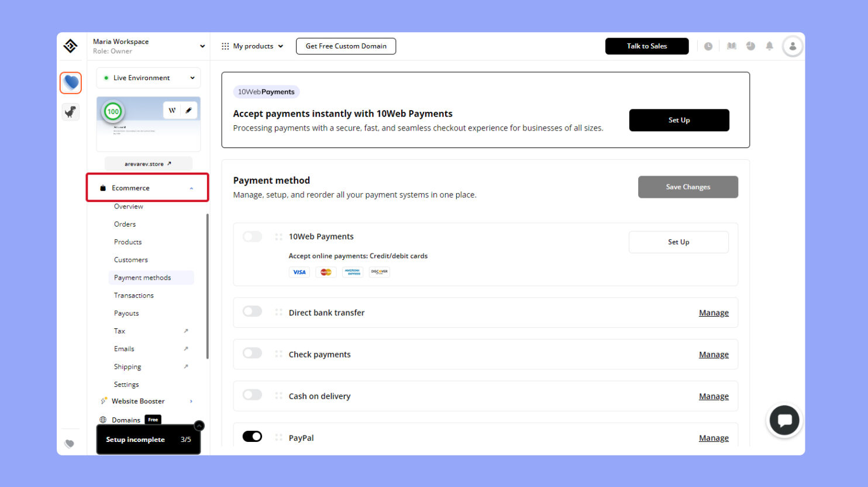Click Manage link for Check payments
The width and height of the screenshot is (868, 487).
click(x=714, y=355)
